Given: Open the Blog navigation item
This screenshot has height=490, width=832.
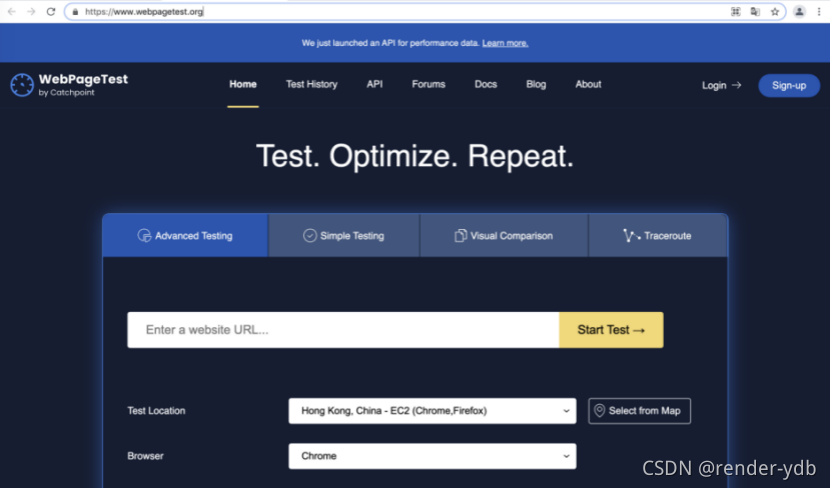Looking at the screenshot, I should [x=536, y=84].
